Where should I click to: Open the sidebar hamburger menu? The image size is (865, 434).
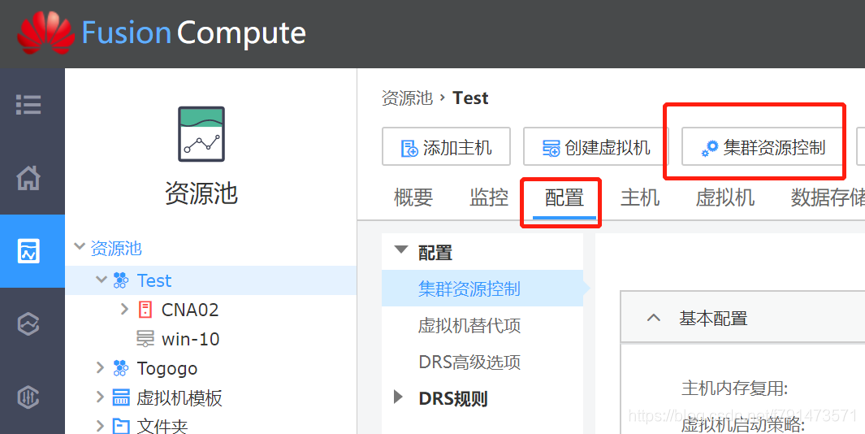tap(28, 104)
